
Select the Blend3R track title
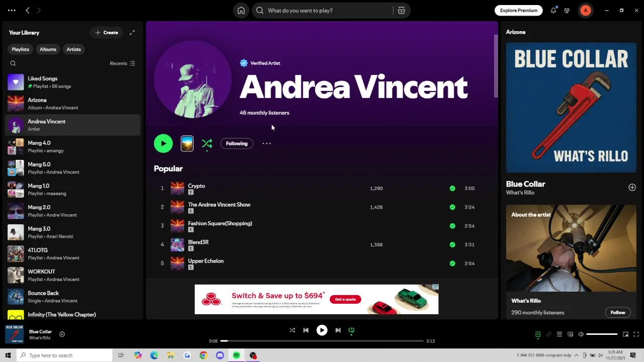point(198,242)
